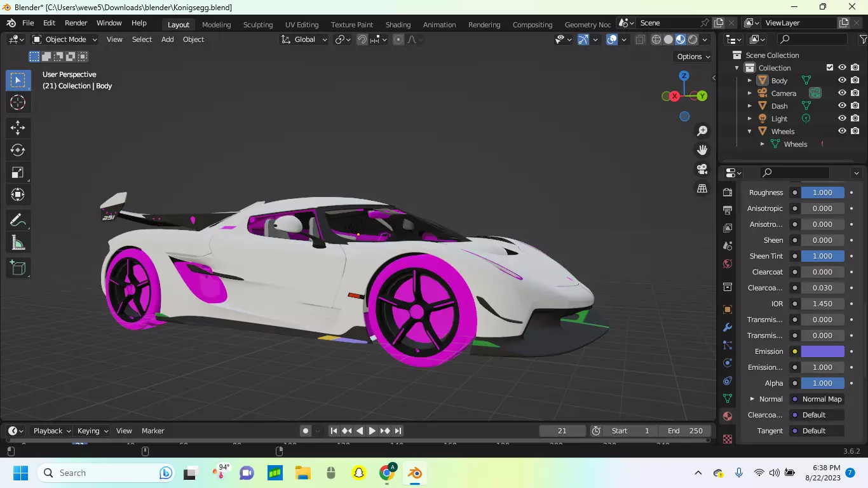The image size is (868, 488).
Task: Open the Add menu in viewport
Action: click(x=167, y=39)
